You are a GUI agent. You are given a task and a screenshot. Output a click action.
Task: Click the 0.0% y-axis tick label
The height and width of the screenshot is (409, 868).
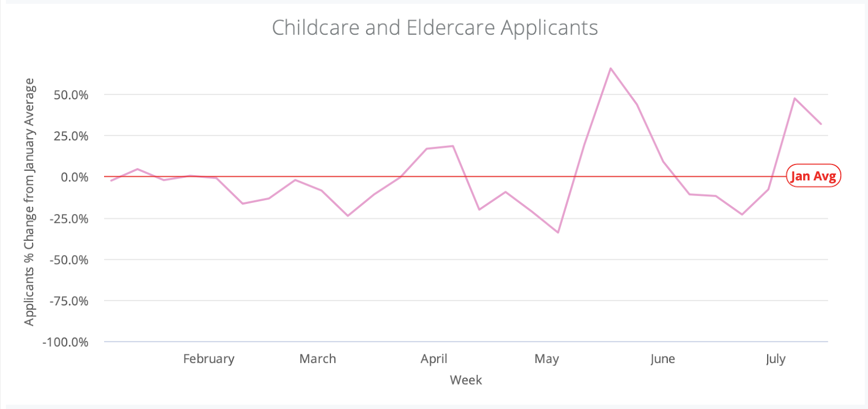(x=74, y=177)
